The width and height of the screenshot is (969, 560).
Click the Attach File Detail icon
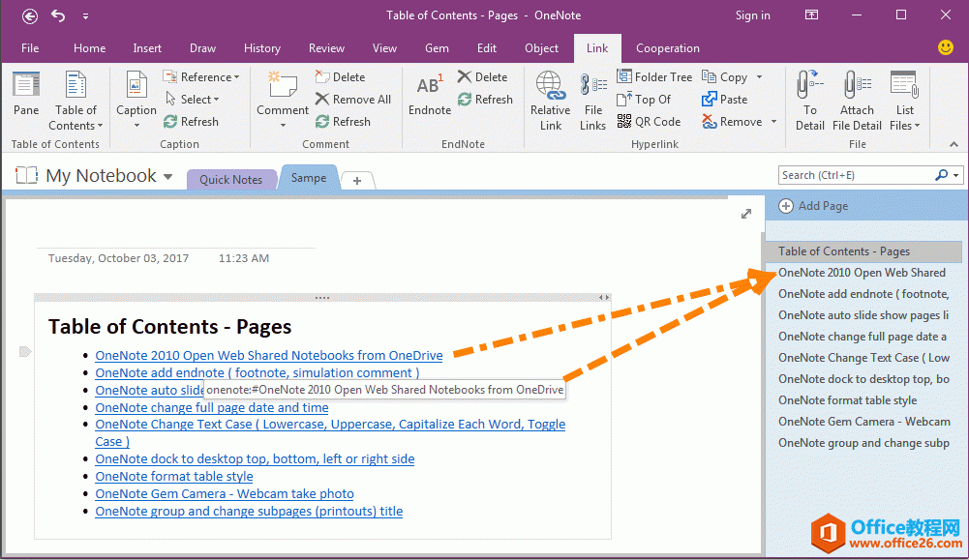click(x=856, y=92)
